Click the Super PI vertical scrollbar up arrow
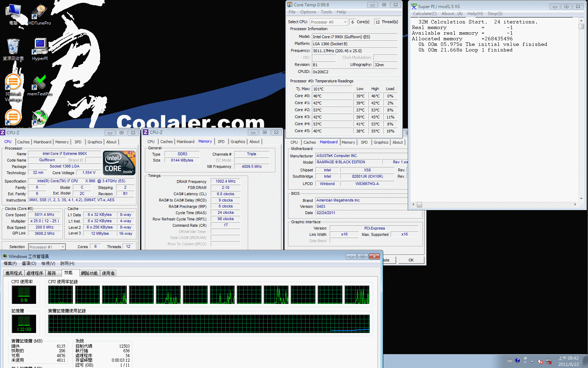The width and height of the screenshot is (588, 368). click(581, 21)
